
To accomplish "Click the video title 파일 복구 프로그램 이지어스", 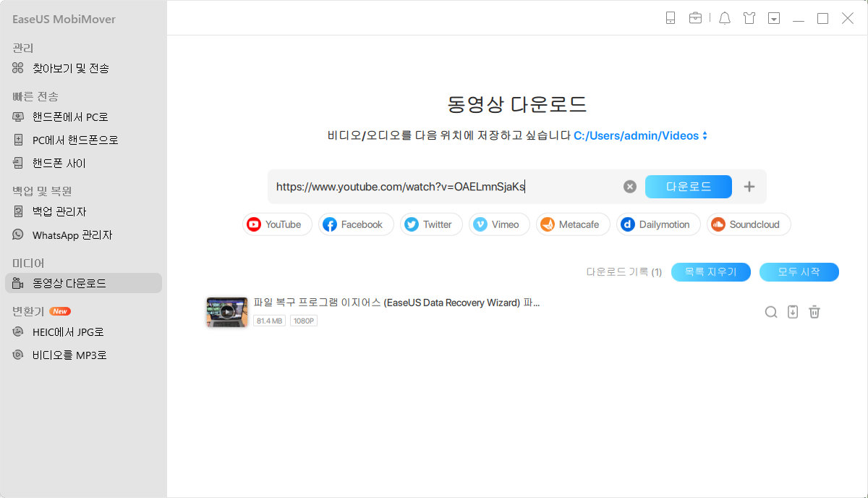I will point(396,303).
